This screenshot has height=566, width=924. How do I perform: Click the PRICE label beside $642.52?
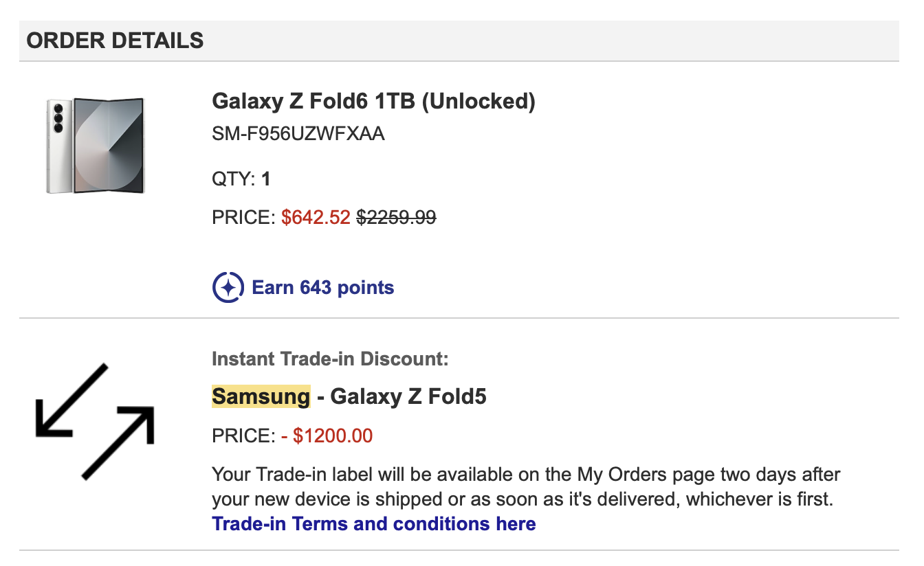tap(244, 218)
